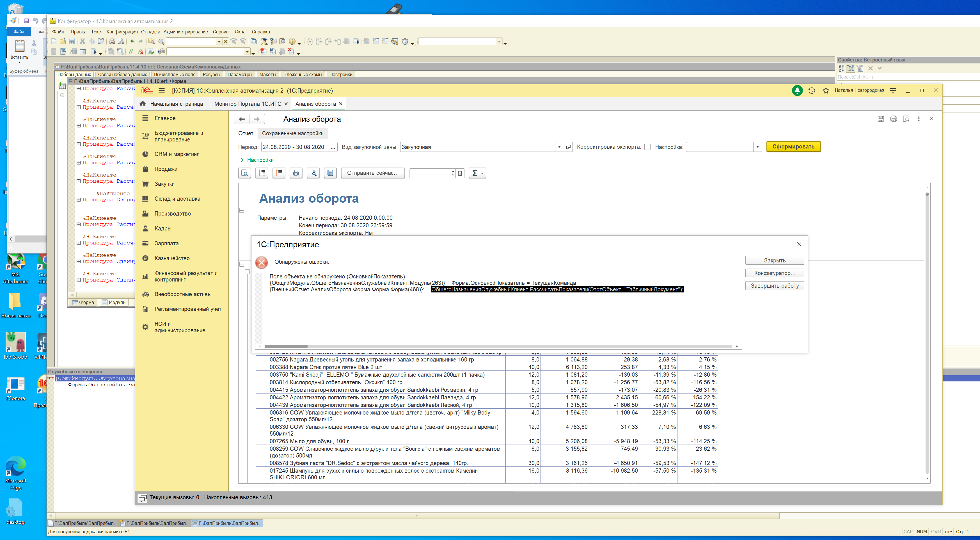This screenshot has width=980, height=540.
Task: Open the Настройка dropdown list
Action: 757,147
